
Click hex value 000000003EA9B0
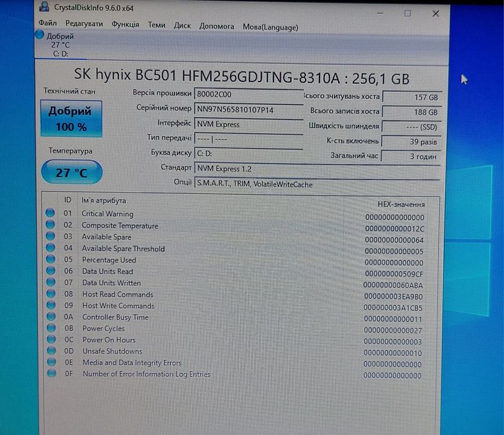pyautogui.click(x=393, y=296)
